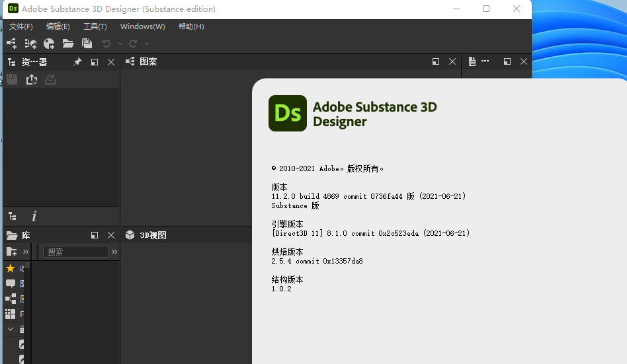This screenshot has width=627, height=364.
Task: Open the undo history dropdown arrow
Action: click(x=120, y=44)
